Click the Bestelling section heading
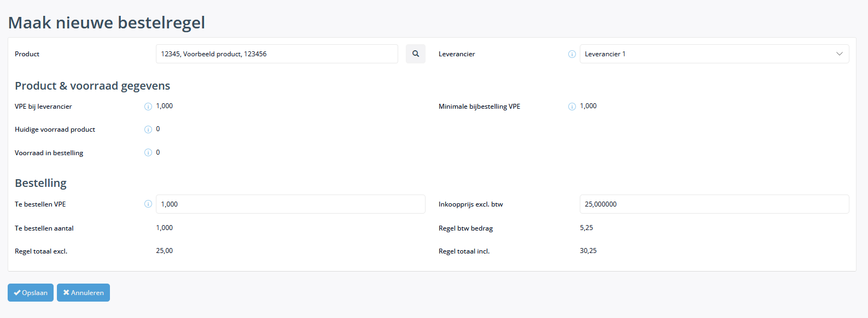868x318 pixels. click(x=40, y=183)
